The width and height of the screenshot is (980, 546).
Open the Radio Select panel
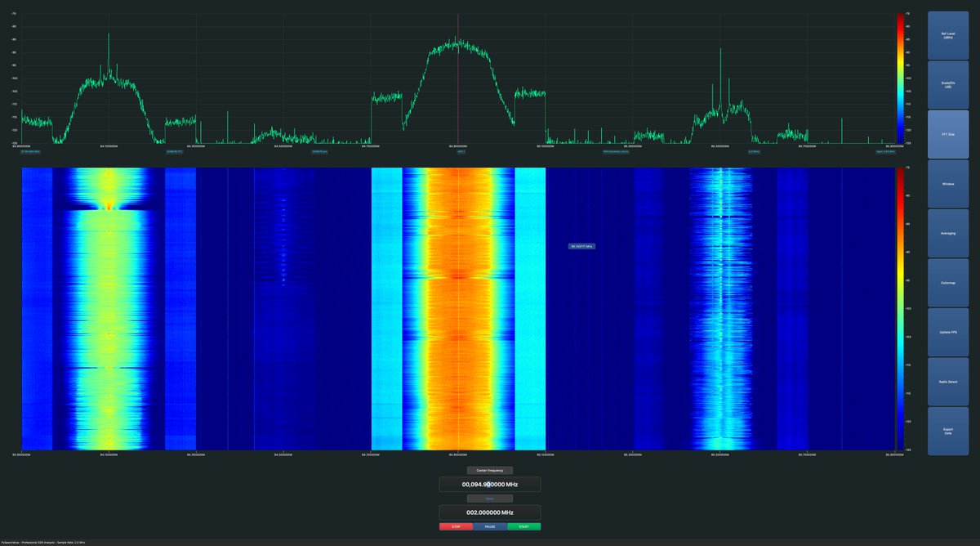(947, 381)
